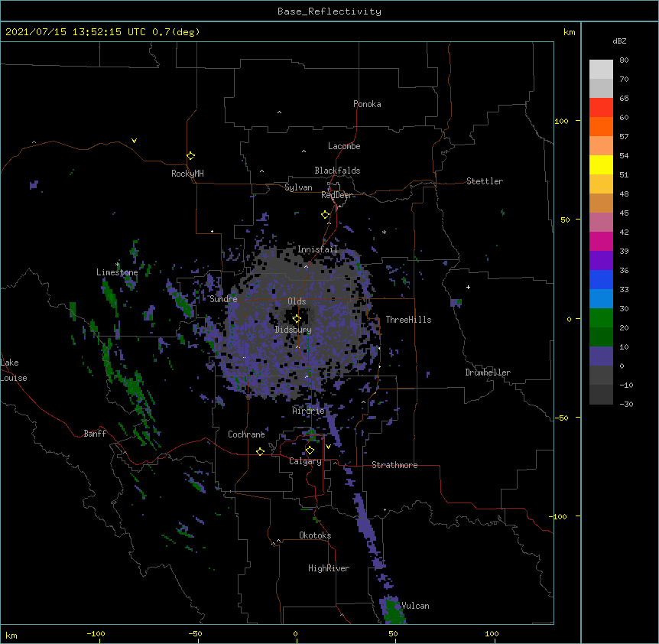Image resolution: width=659 pixels, height=644 pixels.
Task: Select the yellow diamond marker below Cochrane
Action: (260, 451)
